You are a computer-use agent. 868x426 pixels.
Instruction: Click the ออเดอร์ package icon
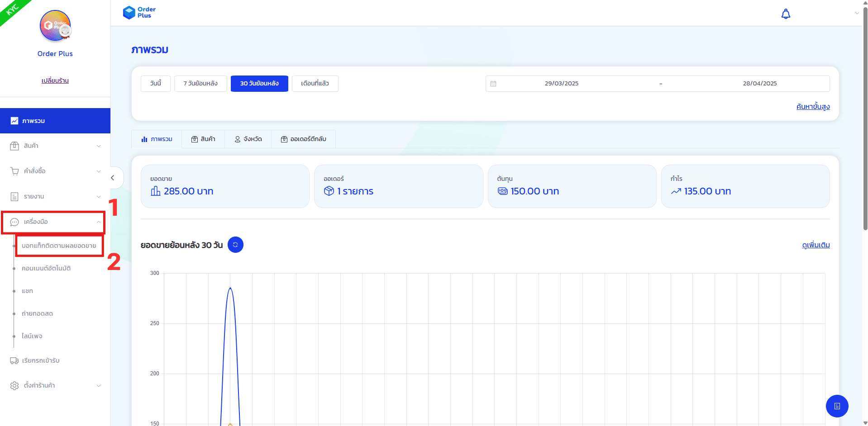pyautogui.click(x=329, y=191)
